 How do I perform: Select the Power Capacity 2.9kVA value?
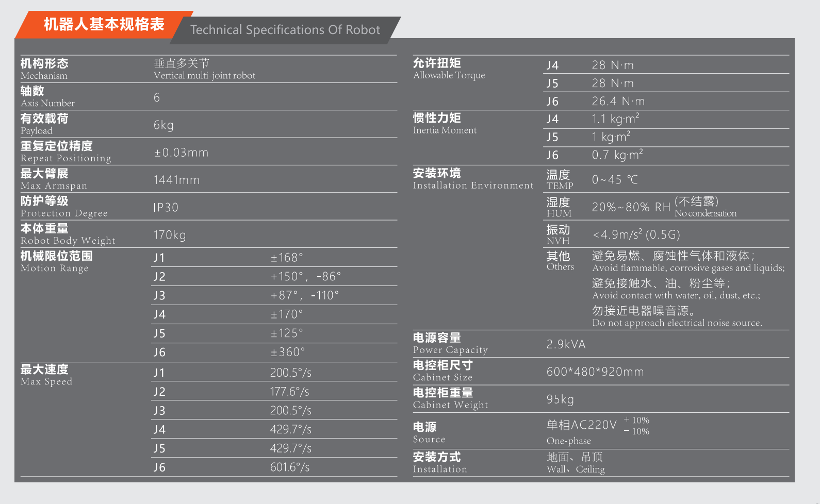coord(566,344)
